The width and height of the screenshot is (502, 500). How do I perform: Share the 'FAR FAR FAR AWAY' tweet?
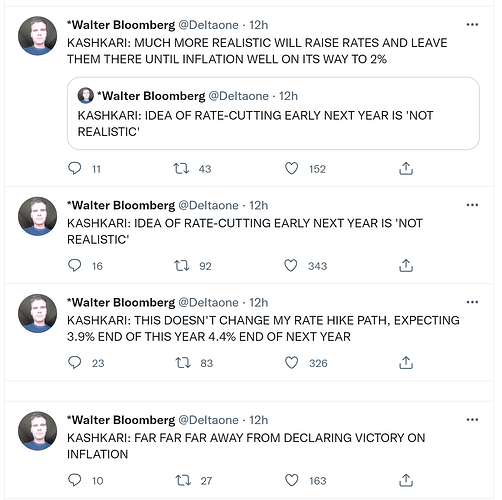(x=406, y=480)
